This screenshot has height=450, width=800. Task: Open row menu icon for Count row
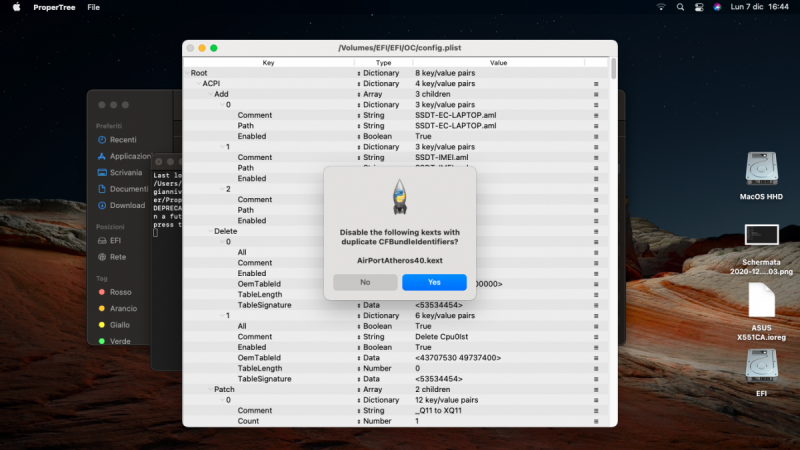pos(596,421)
